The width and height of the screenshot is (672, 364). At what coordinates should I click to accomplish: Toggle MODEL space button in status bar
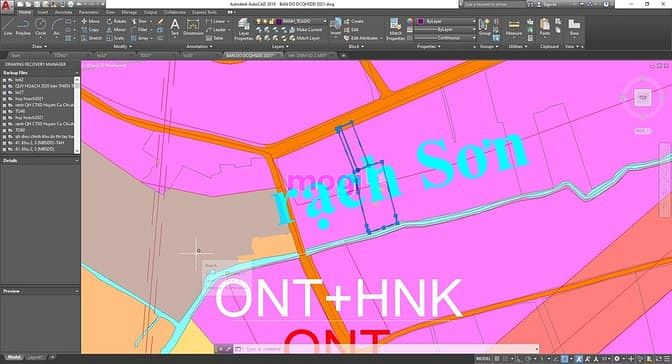[x=483, y=358]
